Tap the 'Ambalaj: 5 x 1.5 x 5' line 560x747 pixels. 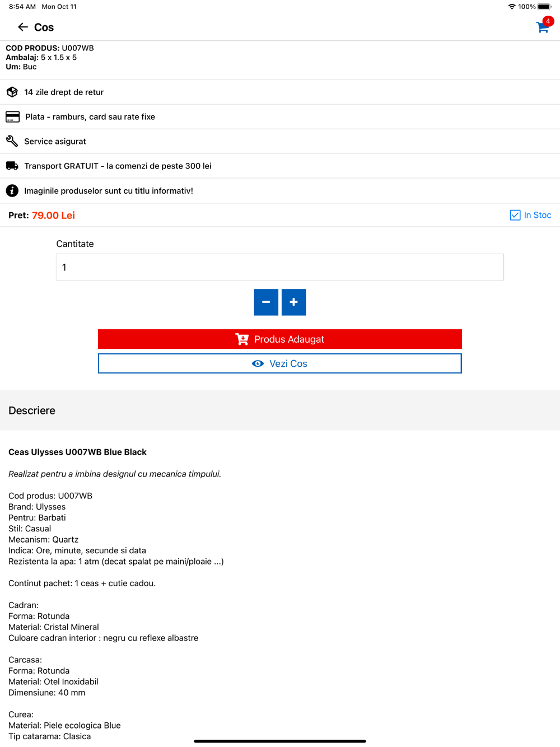41,57
